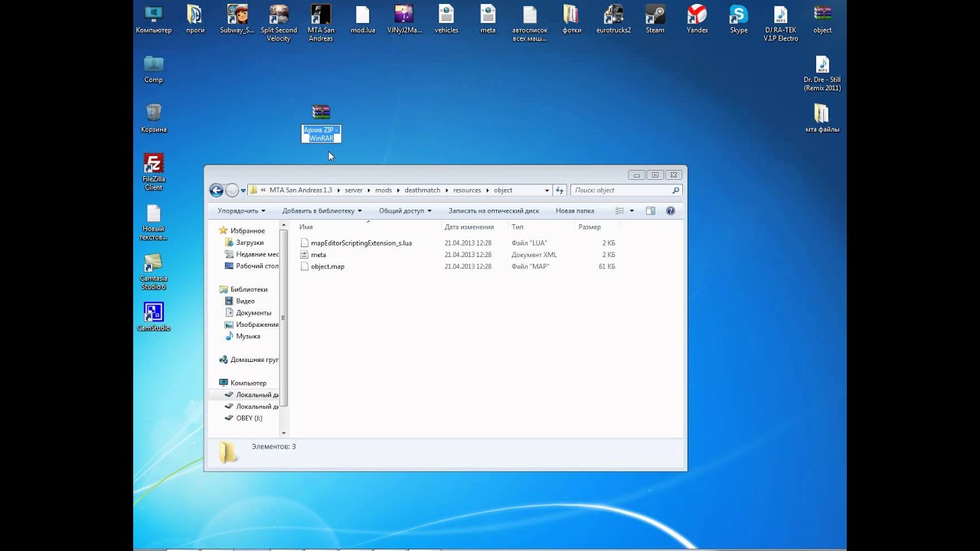Select the meta XML file row
Image resolution: width=980 pixels, height=551 pixels.
[x=458, y=255]
